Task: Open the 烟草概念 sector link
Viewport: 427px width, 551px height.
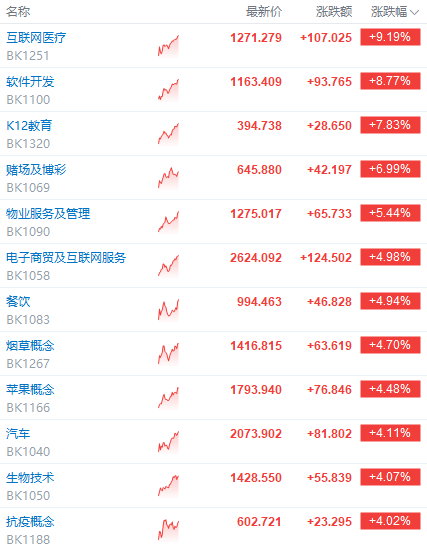Action: coord(30,346)
